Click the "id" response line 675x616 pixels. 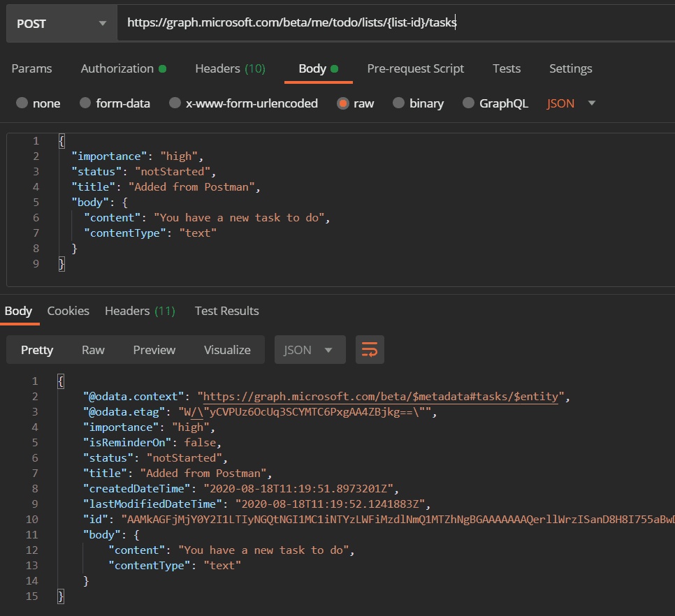(379, 520)
